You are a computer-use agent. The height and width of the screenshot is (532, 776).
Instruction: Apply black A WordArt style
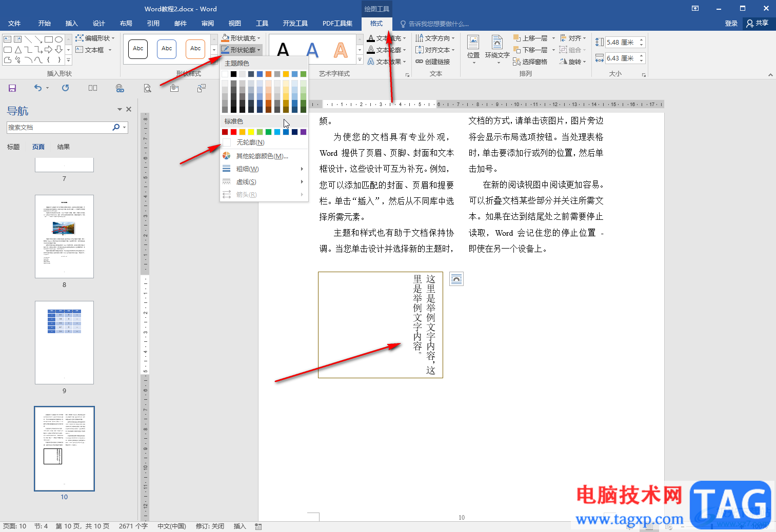pos(283,50)
